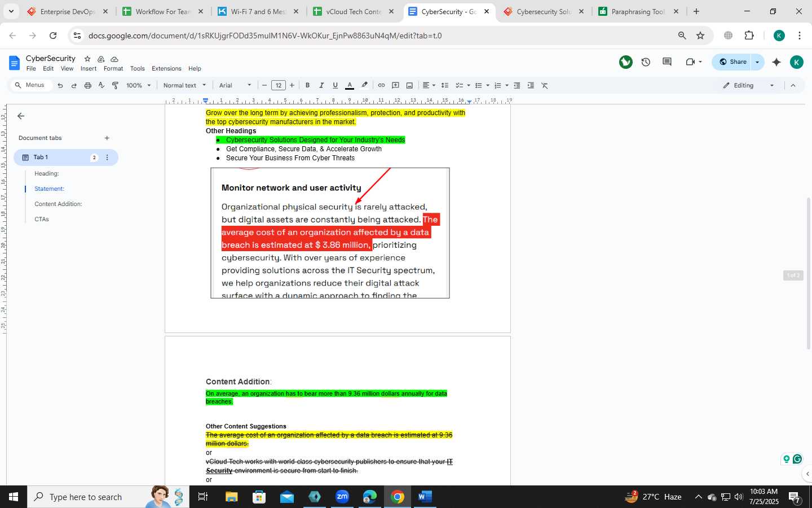Decrease font size minus button
The image size is (812, 508).
pos(264,85)
